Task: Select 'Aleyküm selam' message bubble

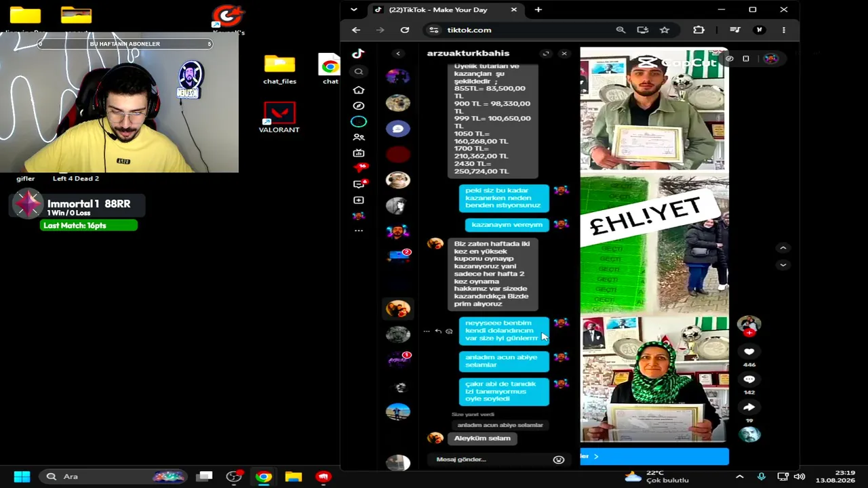Action: 482,439
